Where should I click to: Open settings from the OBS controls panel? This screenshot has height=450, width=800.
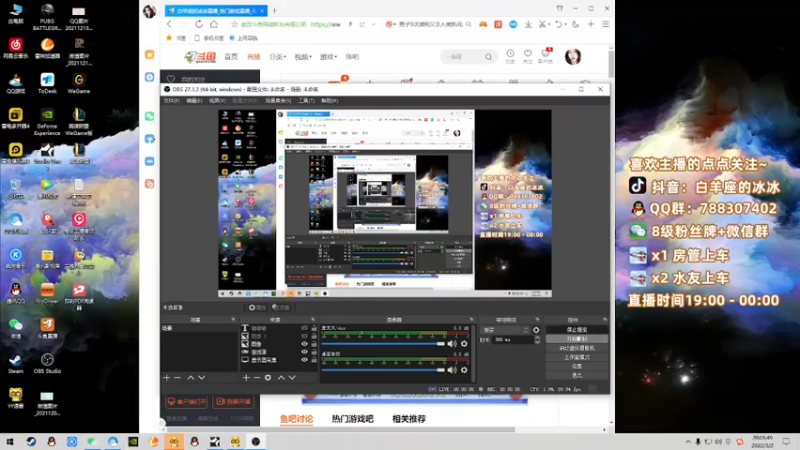(x=577, y=366)
